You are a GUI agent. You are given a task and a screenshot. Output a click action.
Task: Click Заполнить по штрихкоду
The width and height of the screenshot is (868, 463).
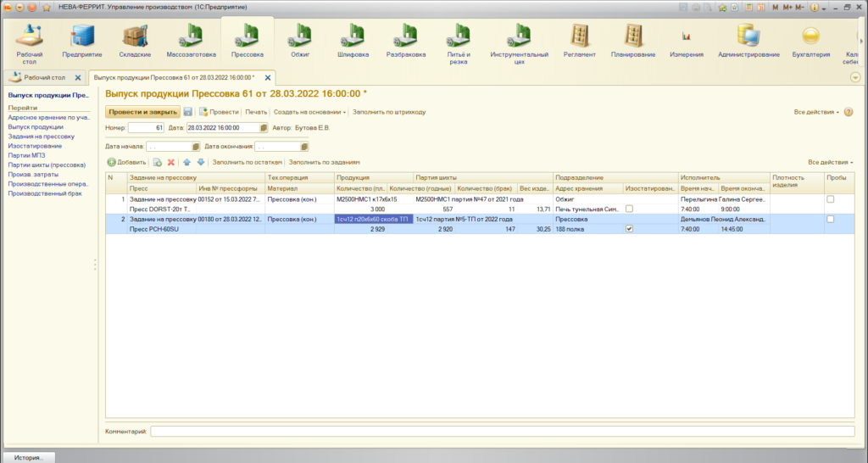389,112
